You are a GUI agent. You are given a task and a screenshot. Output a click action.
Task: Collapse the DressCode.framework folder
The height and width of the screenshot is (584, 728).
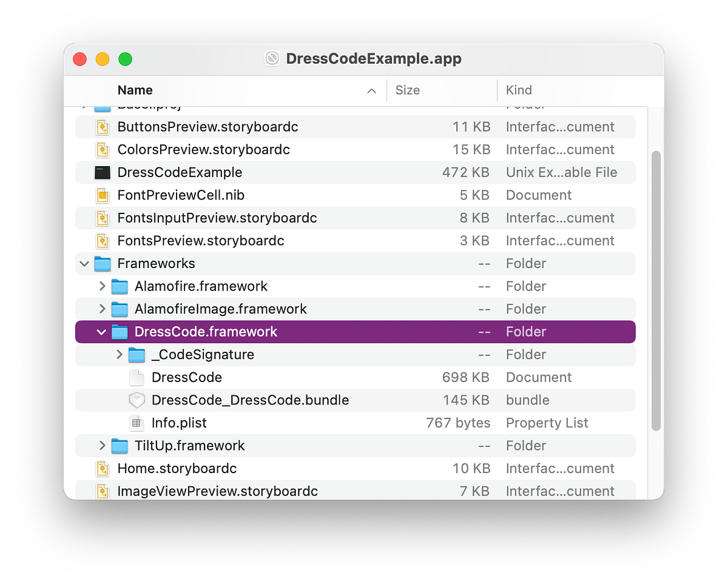point(101,332)
